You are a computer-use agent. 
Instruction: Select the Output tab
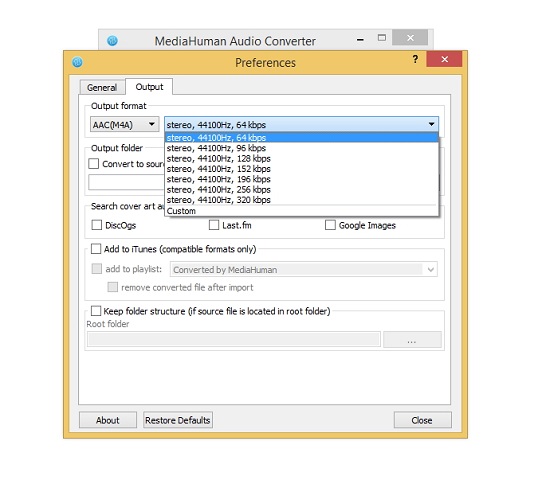click(x=149, y=87)
